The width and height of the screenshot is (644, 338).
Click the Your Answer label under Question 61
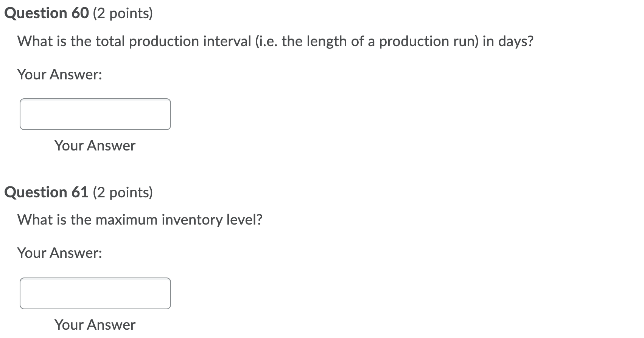95,324
